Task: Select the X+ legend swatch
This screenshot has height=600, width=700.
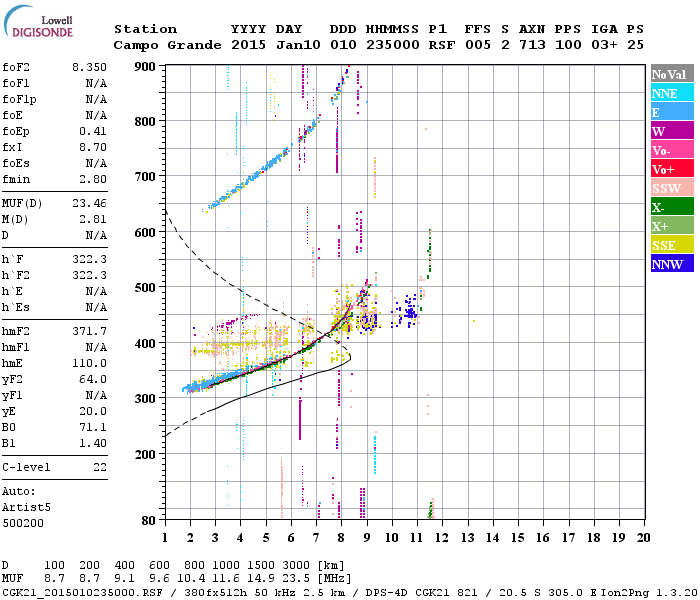Action: click(x=672, y=225)
